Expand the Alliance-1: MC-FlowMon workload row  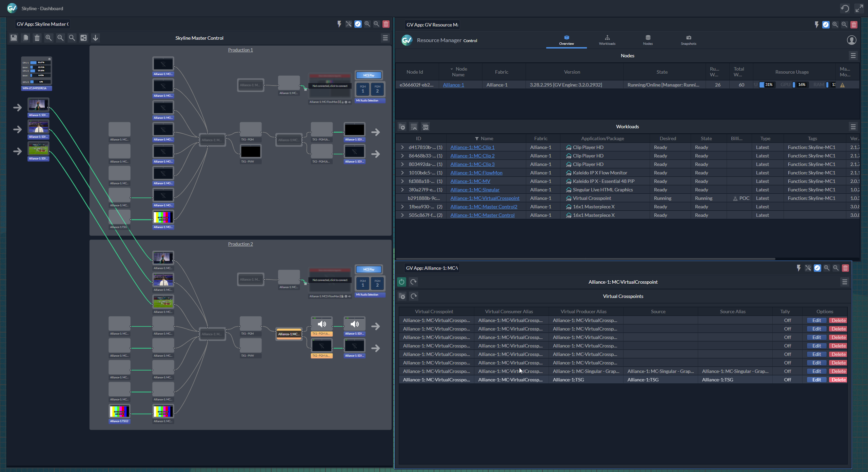coord(402,173)
